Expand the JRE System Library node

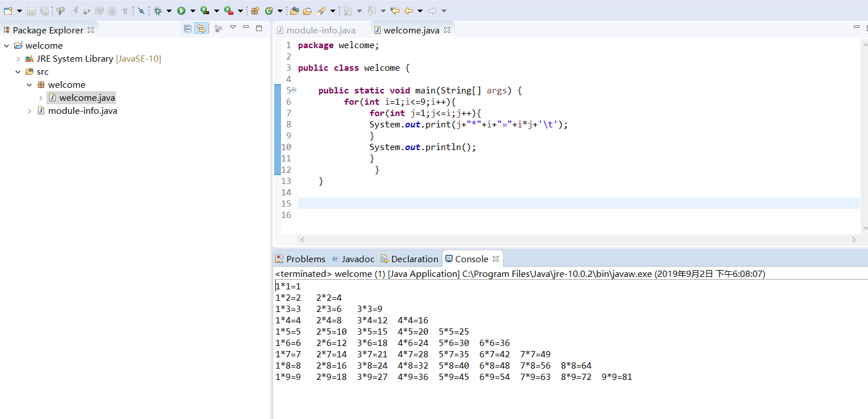(x=18, y=59)
